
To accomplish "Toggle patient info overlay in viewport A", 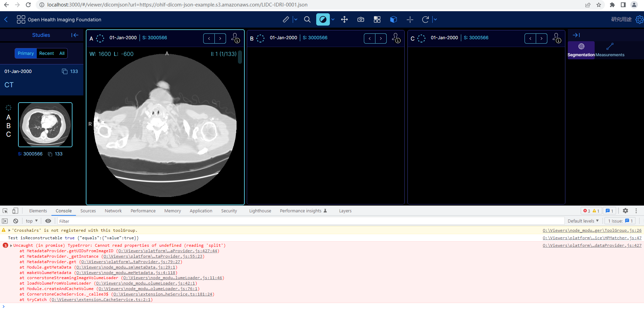I will point(236,39).
